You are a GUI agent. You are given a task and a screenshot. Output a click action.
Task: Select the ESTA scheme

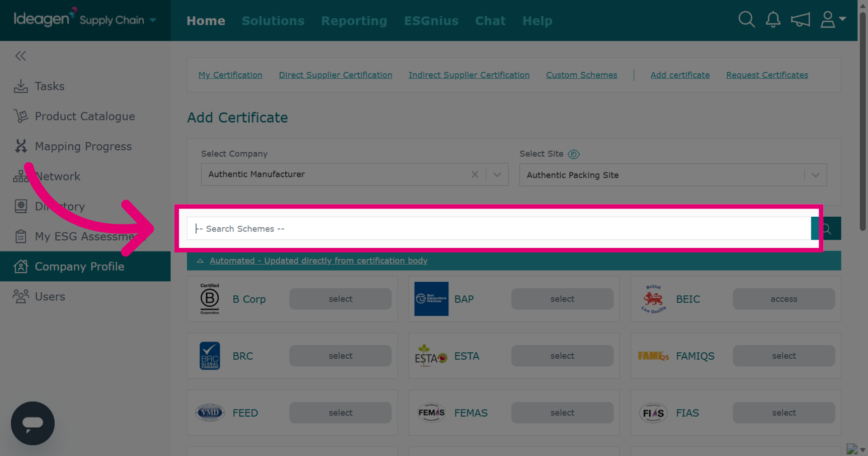tap(562, 356)
